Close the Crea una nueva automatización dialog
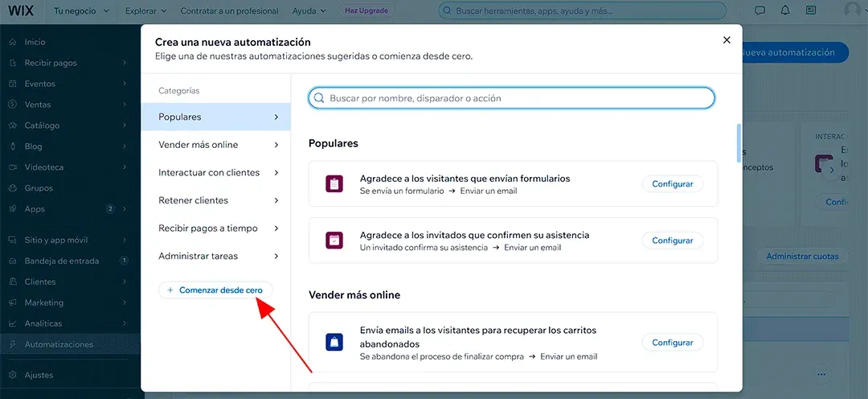868x399 pixels. pos(727,40)
